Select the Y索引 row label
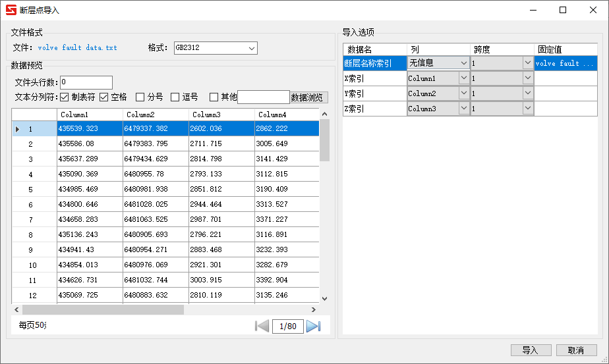Image resolution: width=609 pixels, height=364 pixels. point(375,93)
